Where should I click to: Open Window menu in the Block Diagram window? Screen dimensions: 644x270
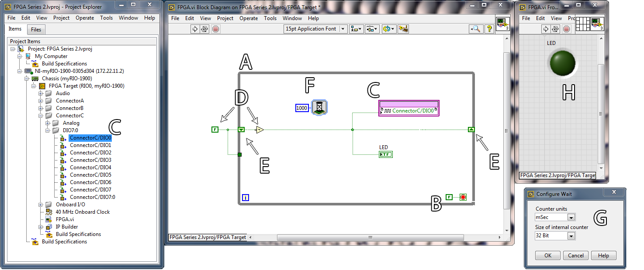(292, 18)
